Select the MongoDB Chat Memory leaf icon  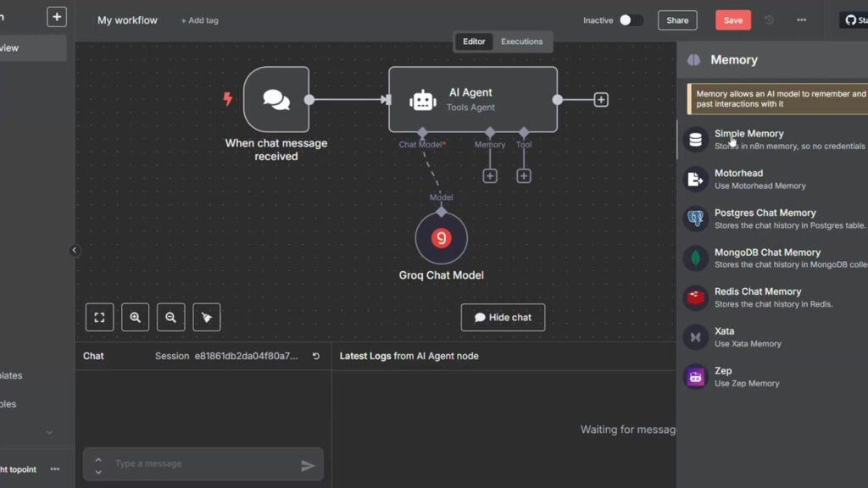(695, 258)
